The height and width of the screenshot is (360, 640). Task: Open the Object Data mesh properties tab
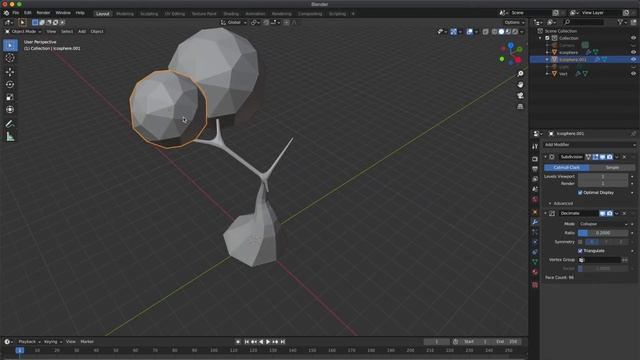535,262
